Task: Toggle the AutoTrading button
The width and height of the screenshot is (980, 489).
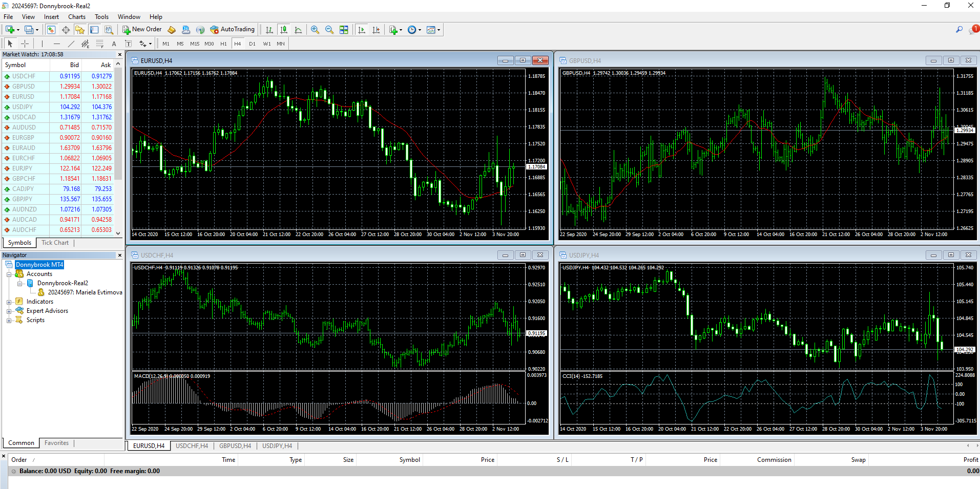Action: [x=233, y=30]
